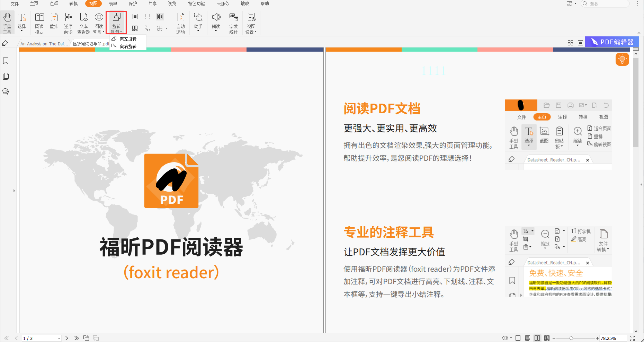Open Reading Mode (阅读模式)
Viewport: 644px width, 342px height.
pyautogui.click(x=39, y=23)
